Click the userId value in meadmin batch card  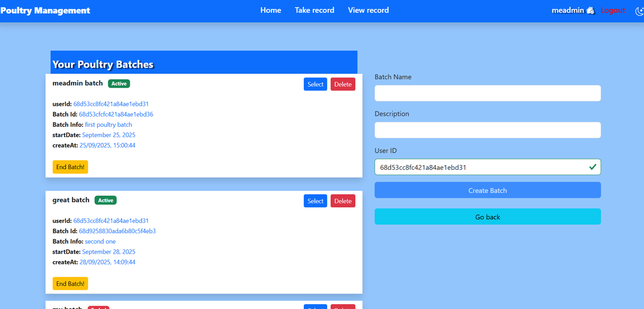[x=111, y=104]
